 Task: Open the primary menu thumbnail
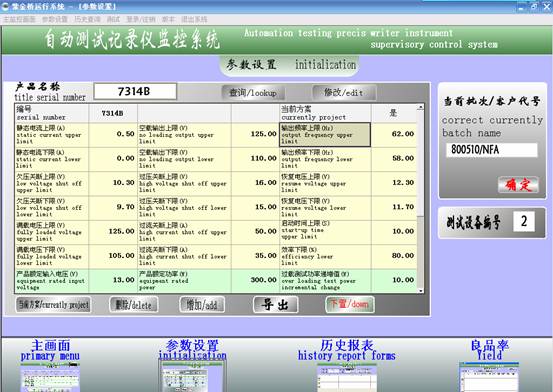click(50, 378)
